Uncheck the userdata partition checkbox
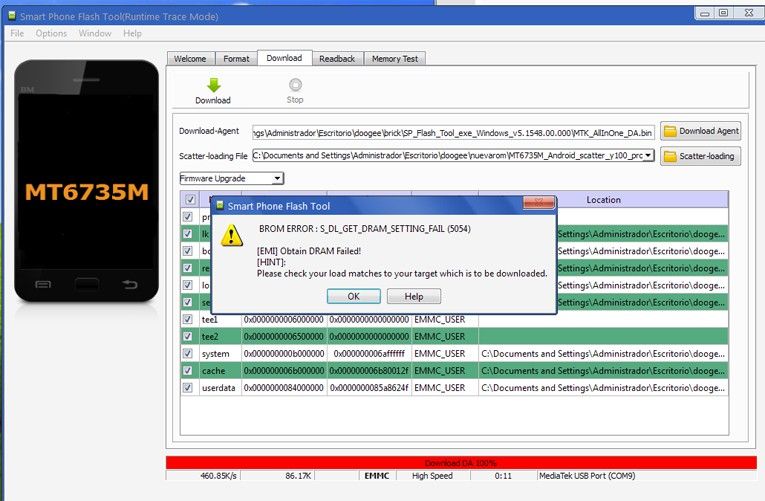 187,388
